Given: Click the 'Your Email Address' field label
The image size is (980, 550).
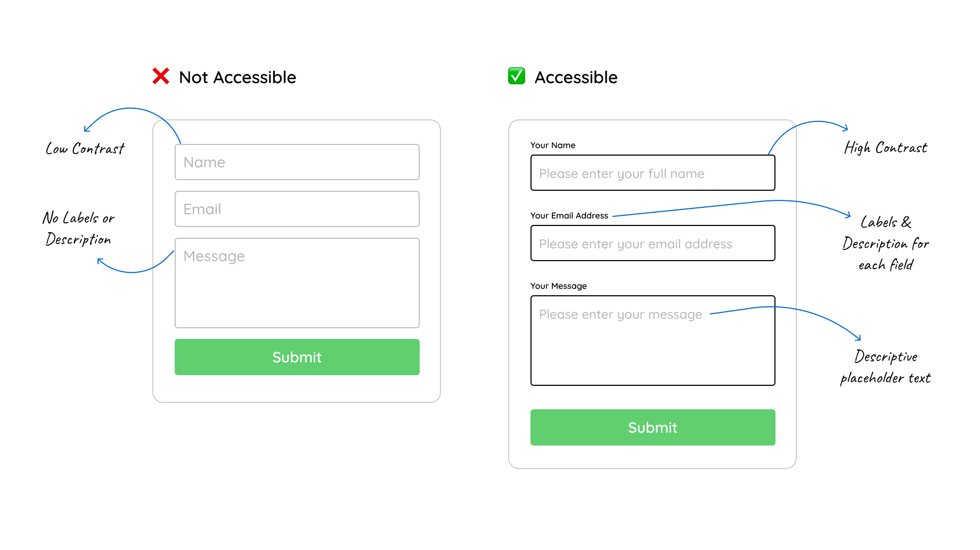Looking at the screenshot, I should (569, 215).
